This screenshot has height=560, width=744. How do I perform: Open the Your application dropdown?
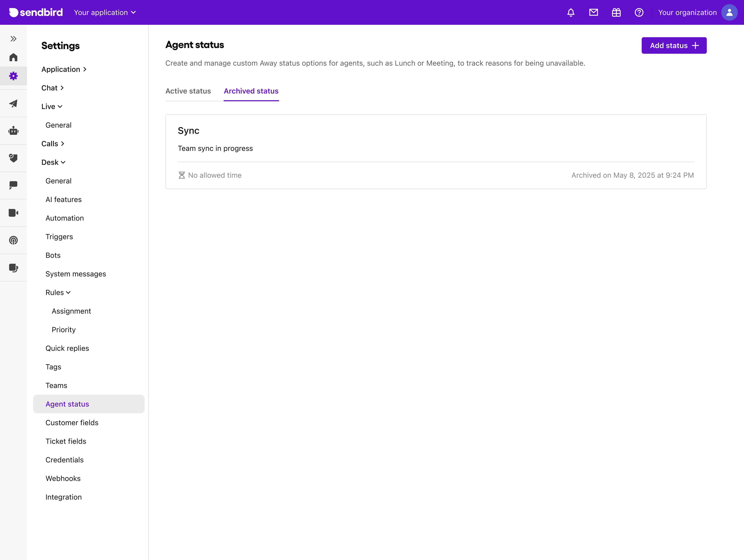tap(105, 12)
